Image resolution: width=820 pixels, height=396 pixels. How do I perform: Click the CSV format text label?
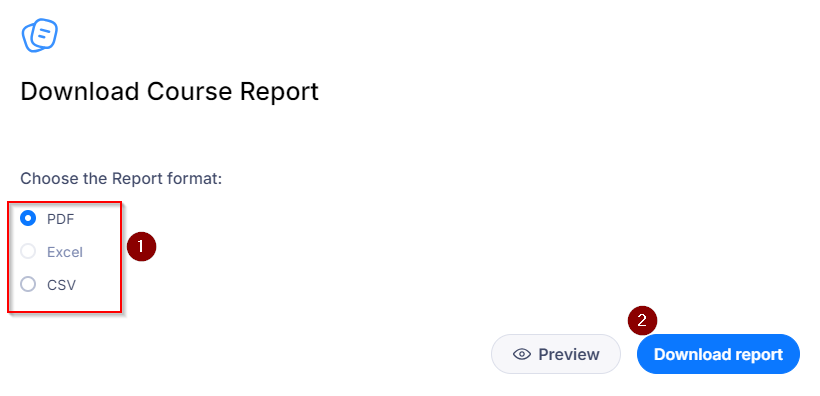pos(61,285)
